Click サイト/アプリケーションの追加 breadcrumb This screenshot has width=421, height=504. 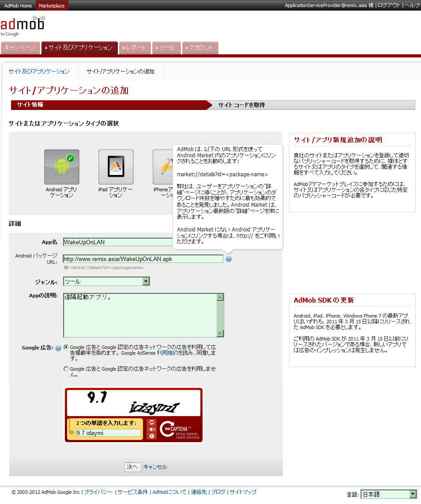pos(120,72)
